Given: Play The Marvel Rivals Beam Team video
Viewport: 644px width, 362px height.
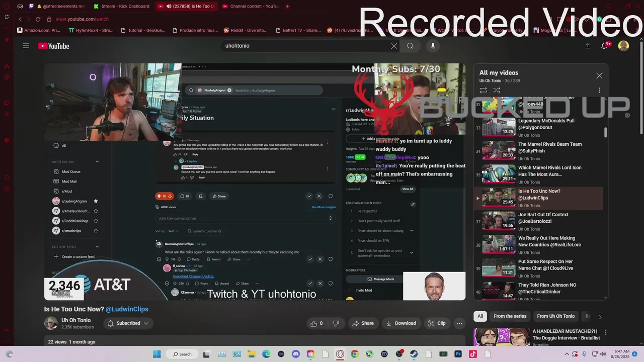Looking at the screenshot, I should tap(538, 151).
